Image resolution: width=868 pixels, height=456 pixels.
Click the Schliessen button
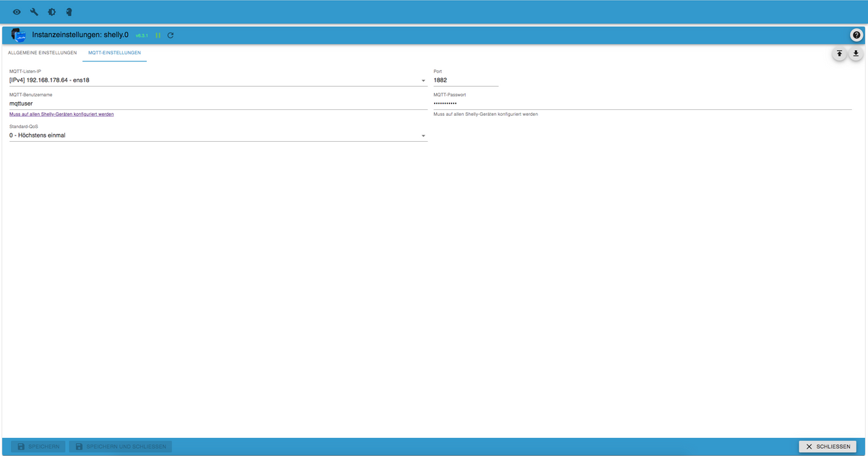(827, 447)
